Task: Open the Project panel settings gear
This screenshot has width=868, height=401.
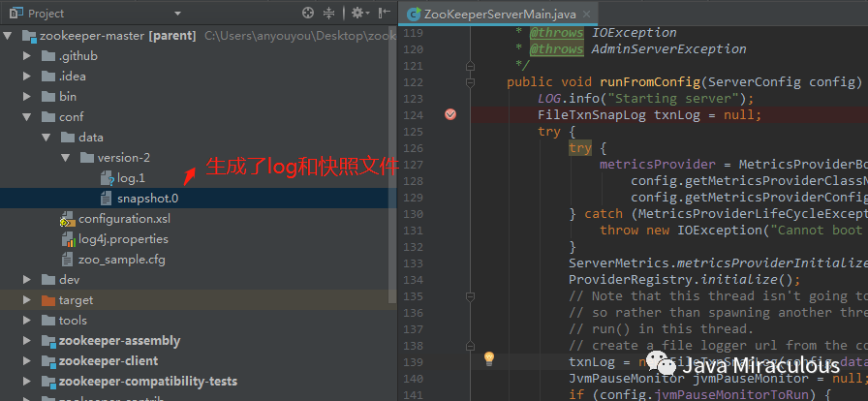Action: coord(358,14)
